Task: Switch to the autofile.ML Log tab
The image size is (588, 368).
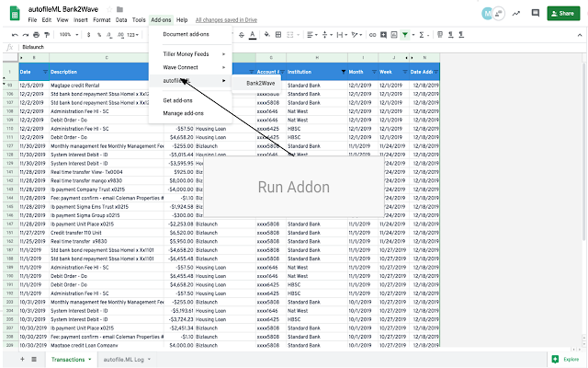Action: pyautogui.click(x=124, y=360)
